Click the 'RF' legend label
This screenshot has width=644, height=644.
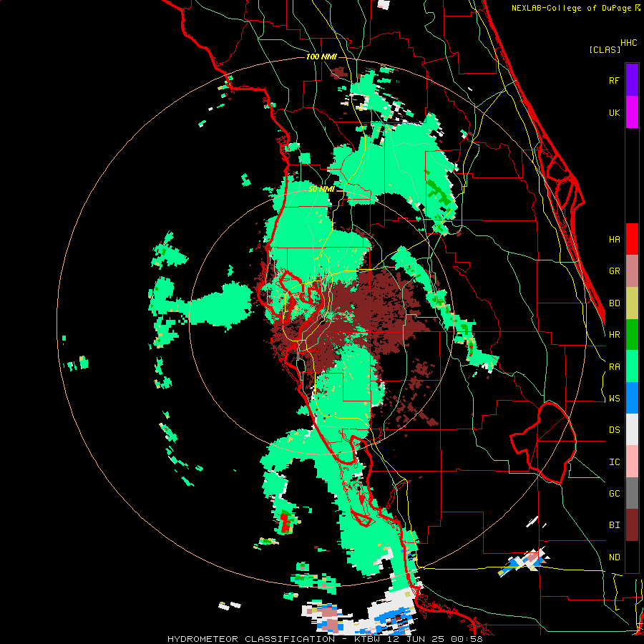pyautogui.click(x=614, y=80)
